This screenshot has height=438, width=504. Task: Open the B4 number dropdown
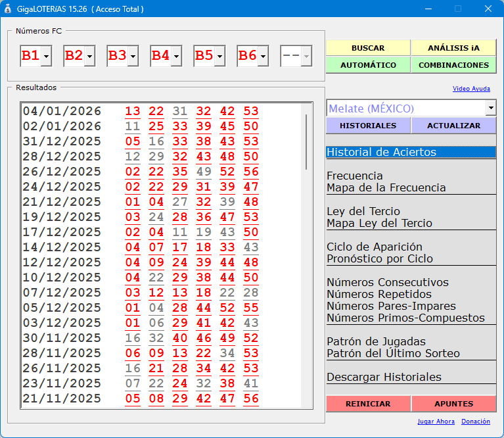[x=177, y=56]
